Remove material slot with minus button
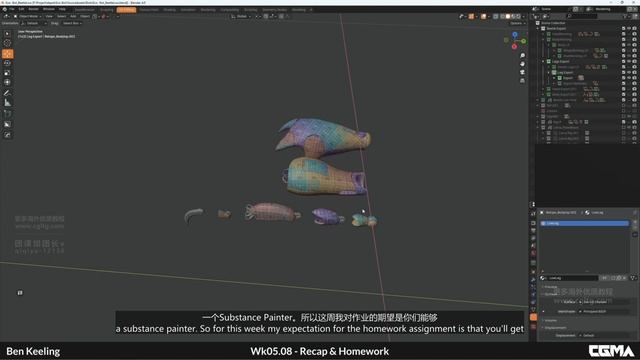The width and height of the screenshot is (640, 360). coord(635,228)
